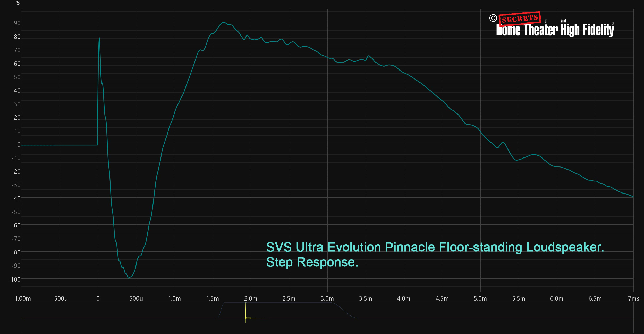The height and width of the screenshot is (334, 644).
Task: Click '0' on the horizontal time axis
Action: pyautogui.click(x=98, y=298)
